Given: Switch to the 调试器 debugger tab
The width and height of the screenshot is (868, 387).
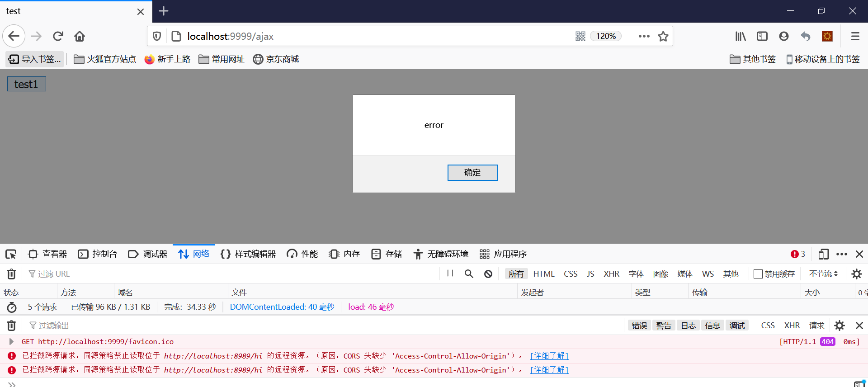Looking at the screenshot, I should pos(148,254).
